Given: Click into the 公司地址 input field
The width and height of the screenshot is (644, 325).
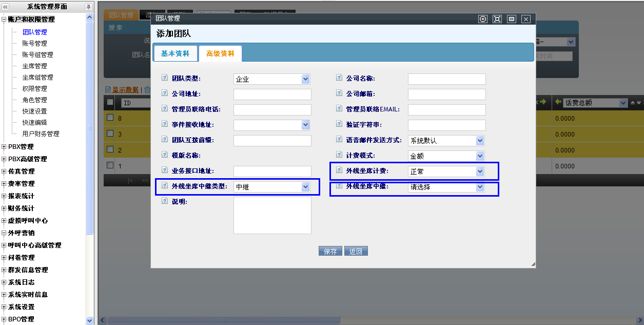Looking at the screenshot, I should click(272, 94).
